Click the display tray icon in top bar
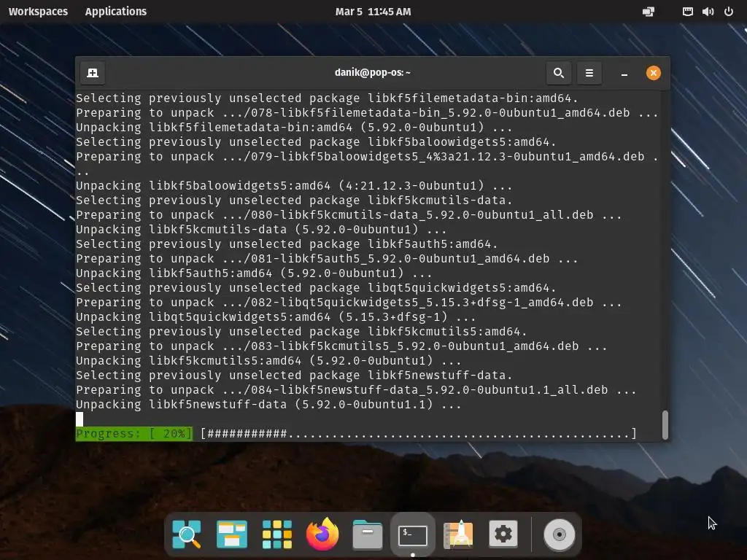747x560 pixels. coord(649,12)
